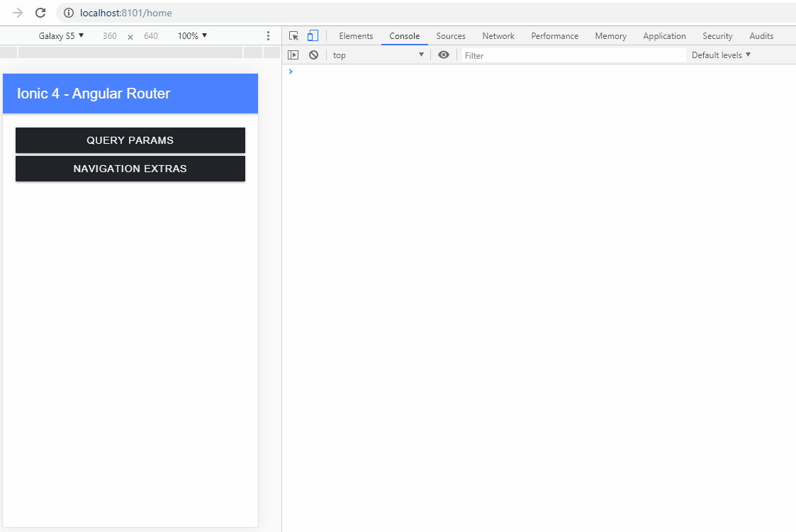Switch to the Elements tab
Image resolution: width=796 pixels, height=532 pixels.
click(x=356, y=36)
